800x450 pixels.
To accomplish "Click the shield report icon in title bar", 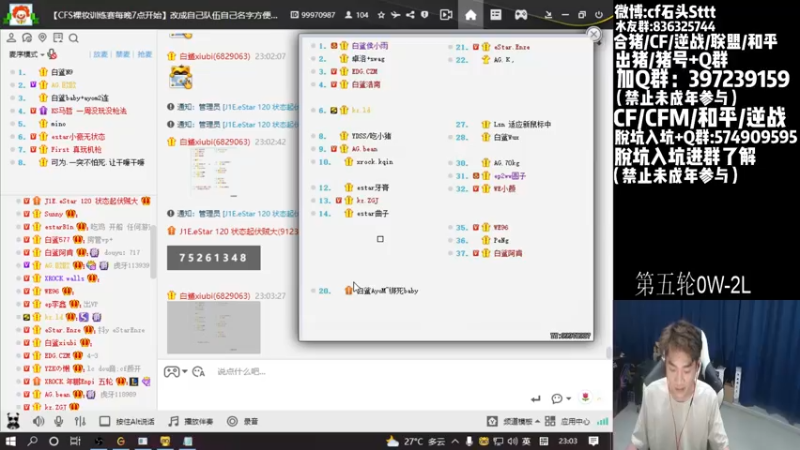I will [x=424, y=15].
